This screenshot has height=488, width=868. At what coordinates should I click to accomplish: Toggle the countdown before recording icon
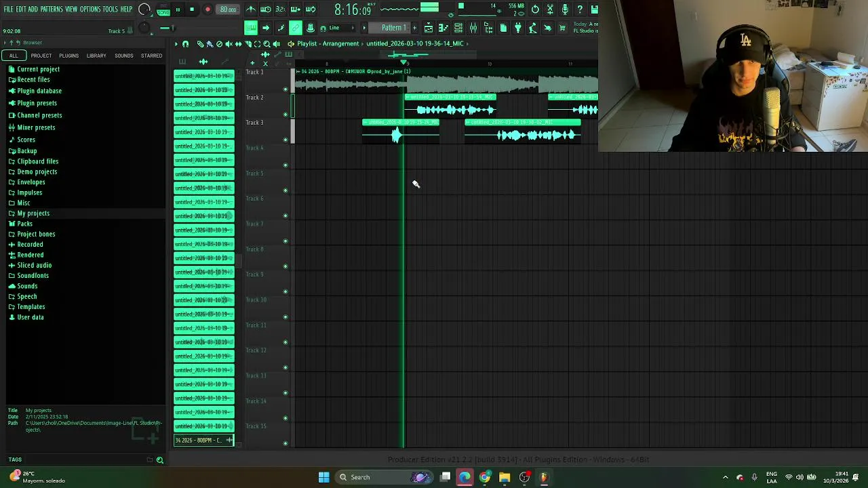[281, 9]
